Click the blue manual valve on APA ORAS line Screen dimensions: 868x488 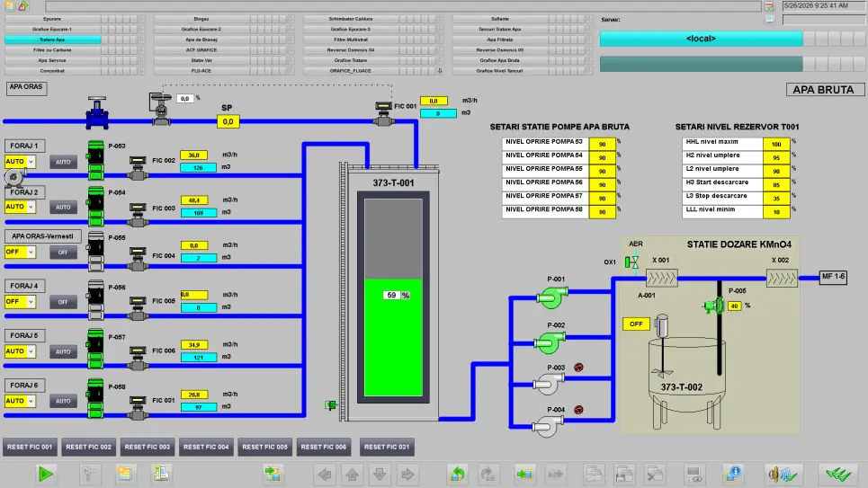(97, 113)
